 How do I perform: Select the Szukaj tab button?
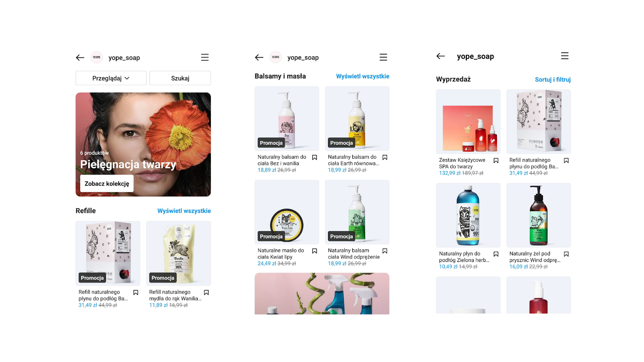(x=180, y=78)
